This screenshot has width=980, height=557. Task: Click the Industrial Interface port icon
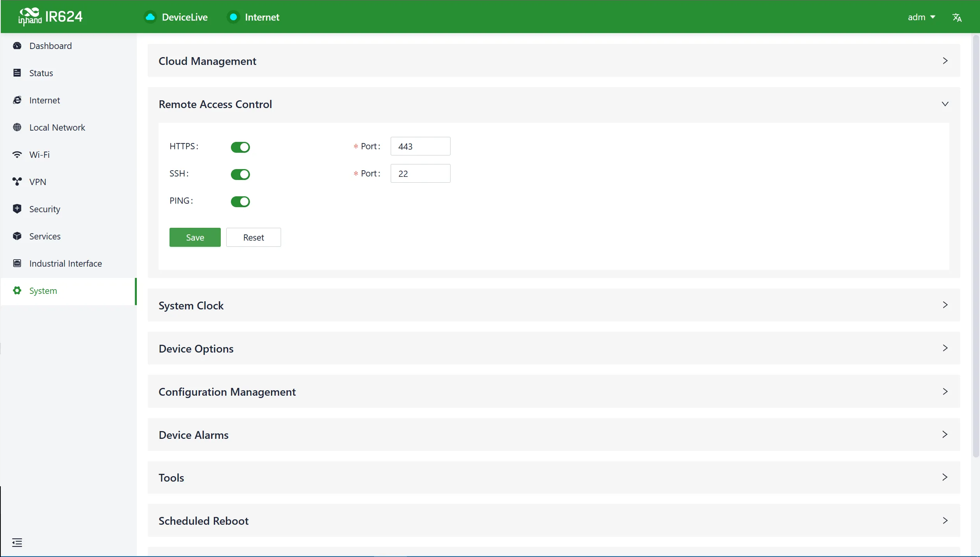click(17, 264)
